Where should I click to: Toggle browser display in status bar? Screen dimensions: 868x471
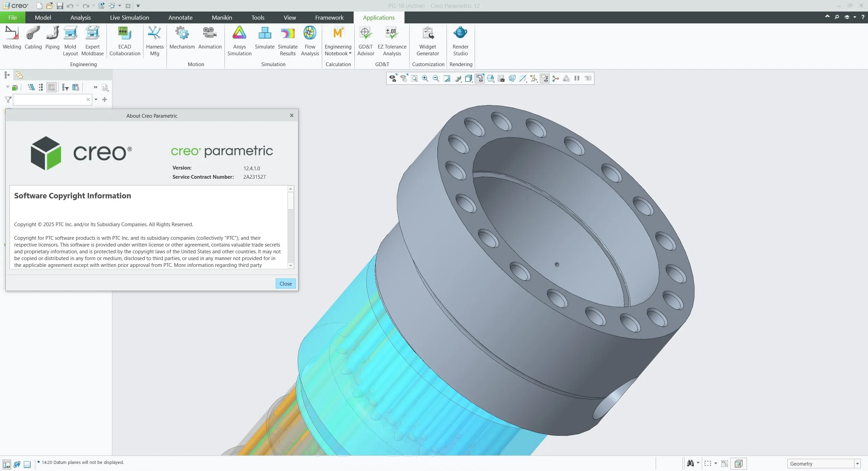click(17, 464)
